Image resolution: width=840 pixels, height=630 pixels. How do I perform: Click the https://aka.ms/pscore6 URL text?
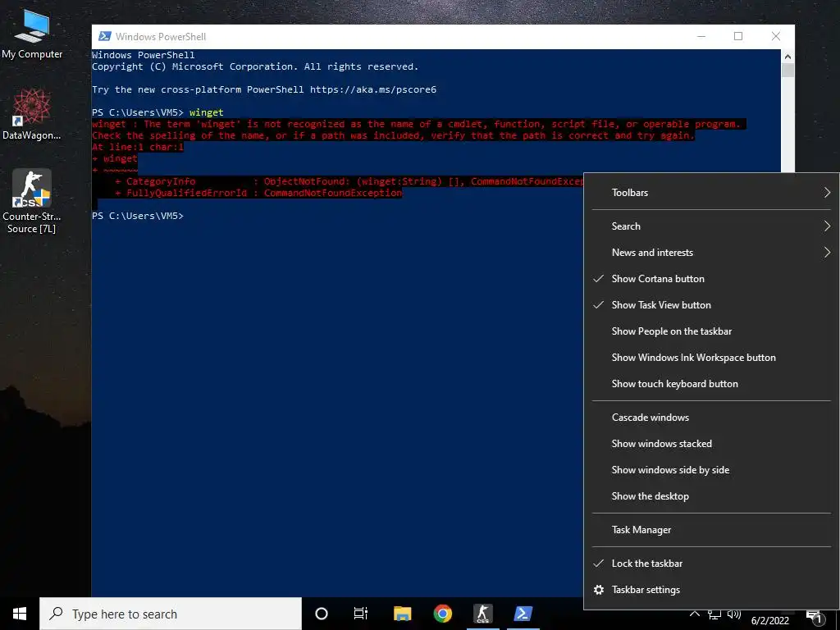[373, 89]
